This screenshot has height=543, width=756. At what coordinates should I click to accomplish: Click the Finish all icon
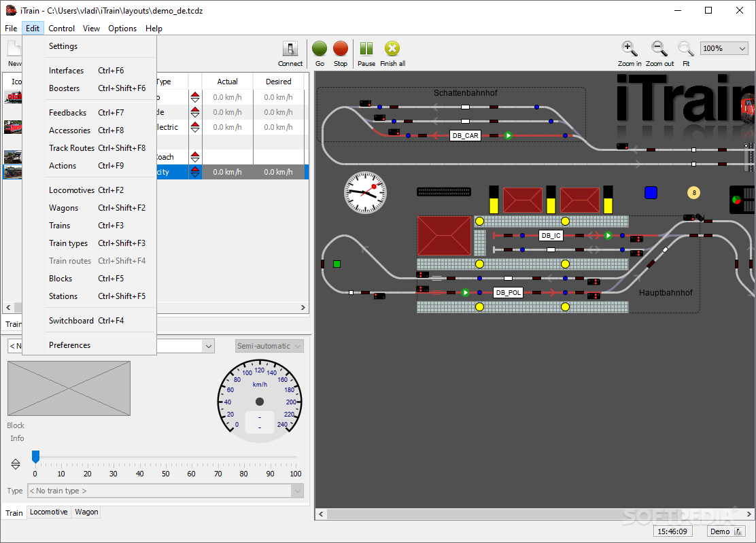pyautogui.click(x=392, y=49)
